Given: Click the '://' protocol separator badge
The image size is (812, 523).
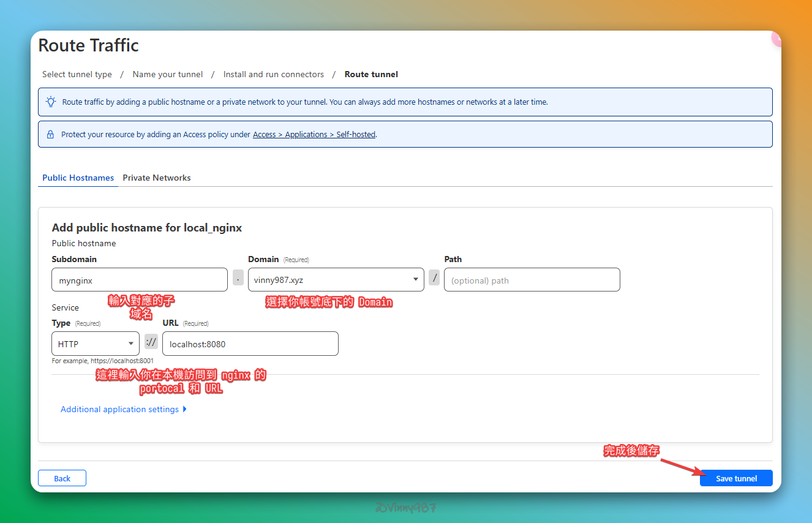Looking at the screenshot, I should click(151, 342).
